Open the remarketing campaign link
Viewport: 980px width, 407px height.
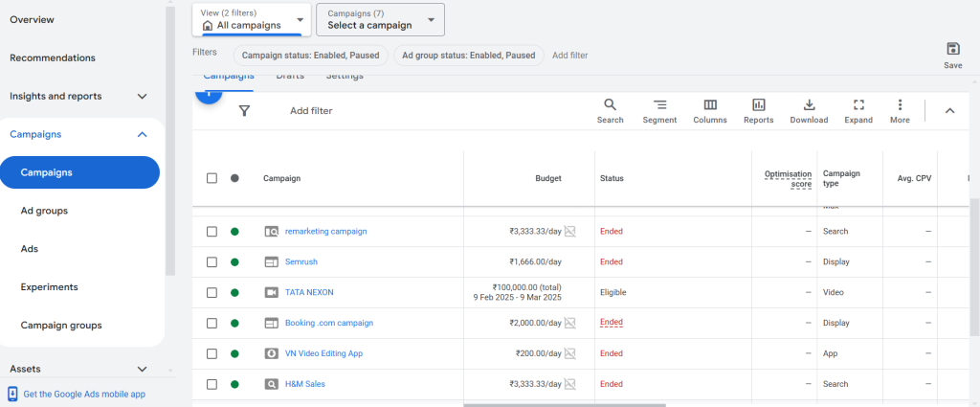325,232
